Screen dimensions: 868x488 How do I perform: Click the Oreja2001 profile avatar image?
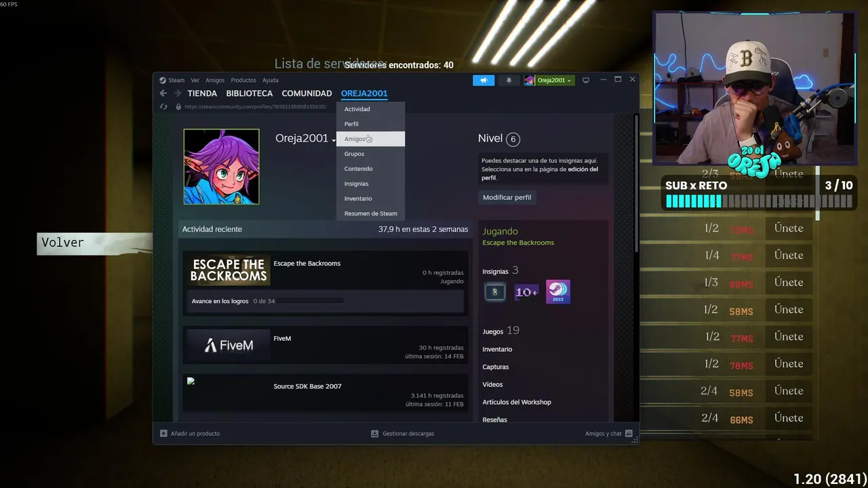click(x=222, y=167)
